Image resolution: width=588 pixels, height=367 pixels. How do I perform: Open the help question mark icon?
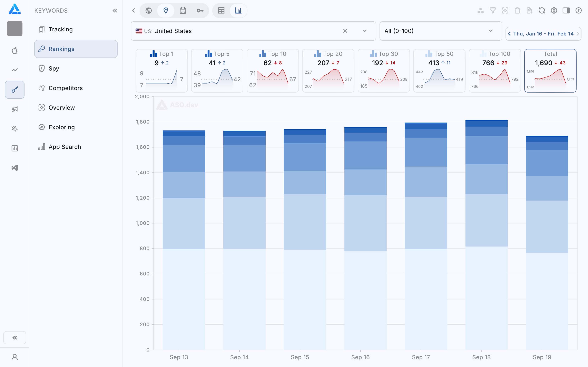[579, 10]
